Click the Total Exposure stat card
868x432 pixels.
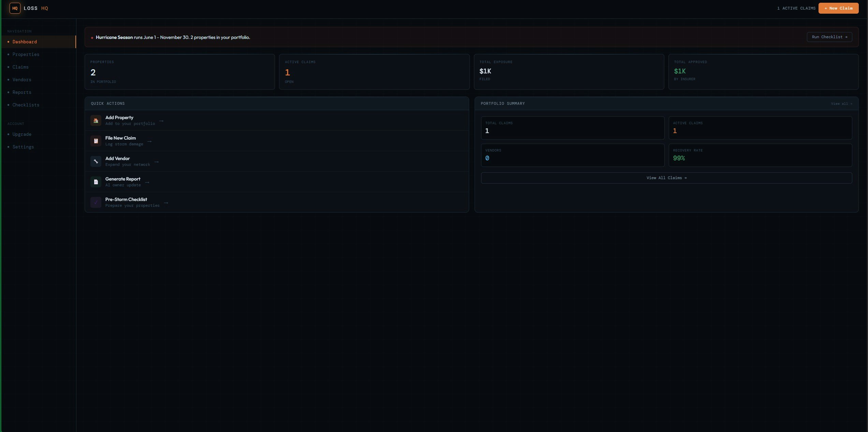569,72
